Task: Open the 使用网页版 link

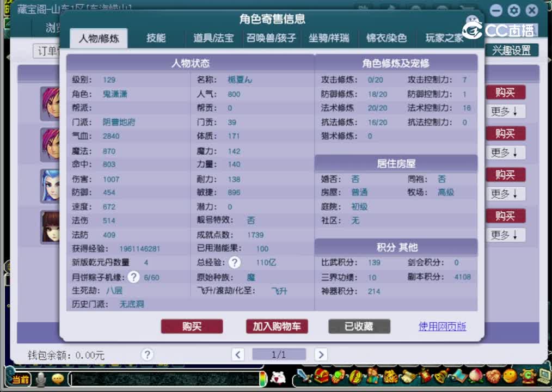Action: pos(442,327)
